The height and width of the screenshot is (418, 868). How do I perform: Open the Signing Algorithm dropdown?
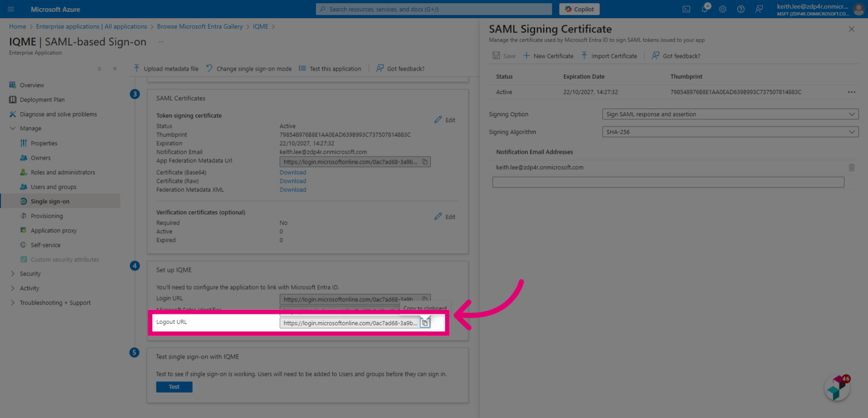tap(730, 132)
